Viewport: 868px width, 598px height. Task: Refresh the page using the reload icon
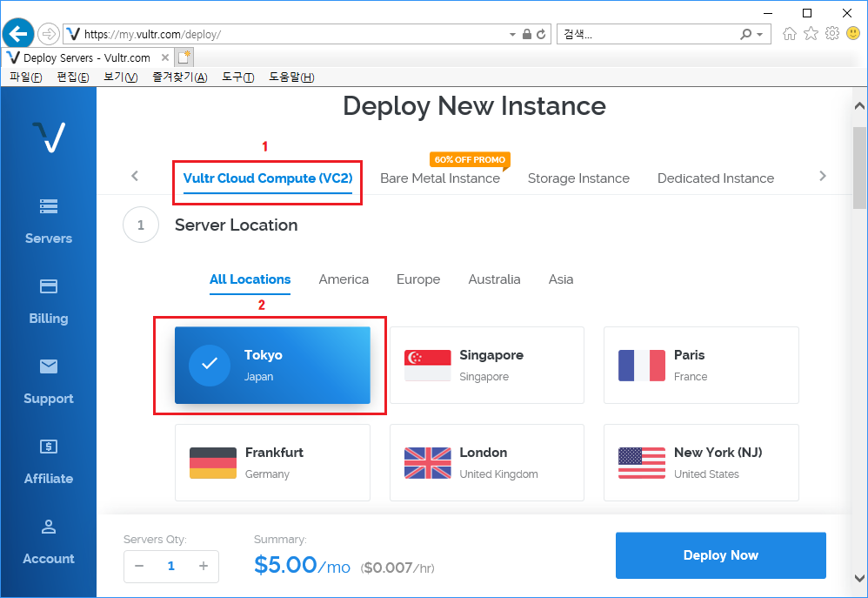541,34
